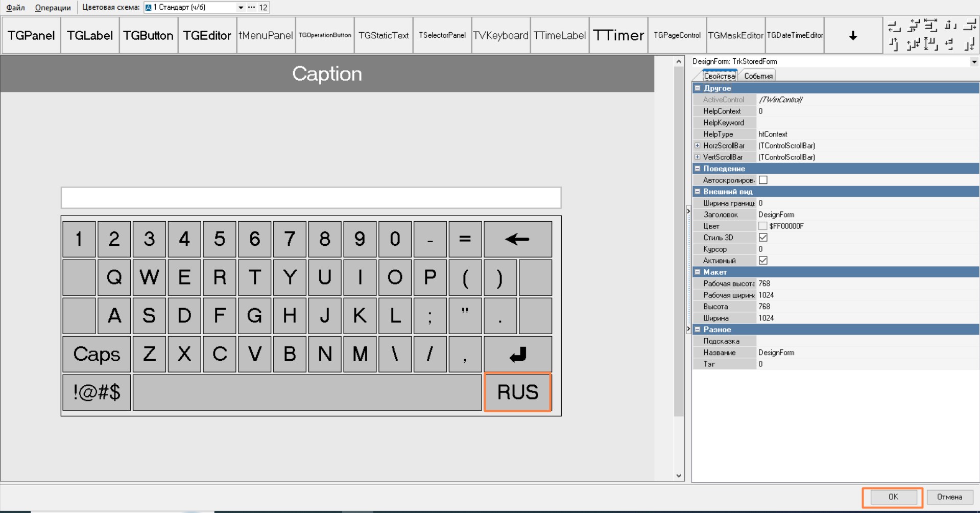Click the align top edges icon
The width and height of the screenshot is (980, 513).
point(894,44)
